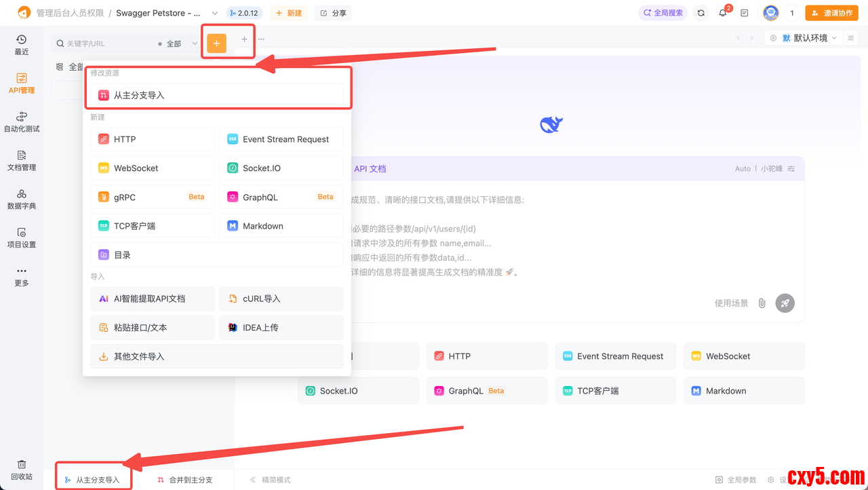868x490 pixels.
Task: Click the Socket.IO card in main area
Action: tap(358, 391)
